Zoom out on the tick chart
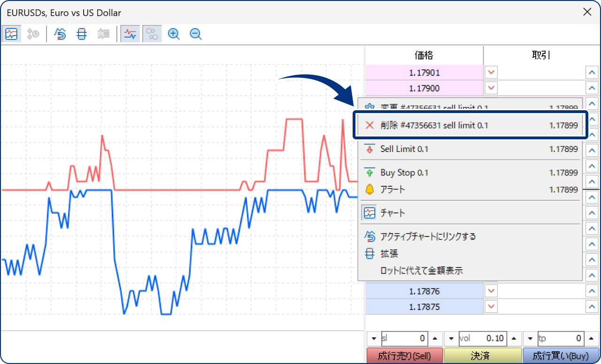The image size is (601, 364). pyautogui.click(x=196, y=34)
